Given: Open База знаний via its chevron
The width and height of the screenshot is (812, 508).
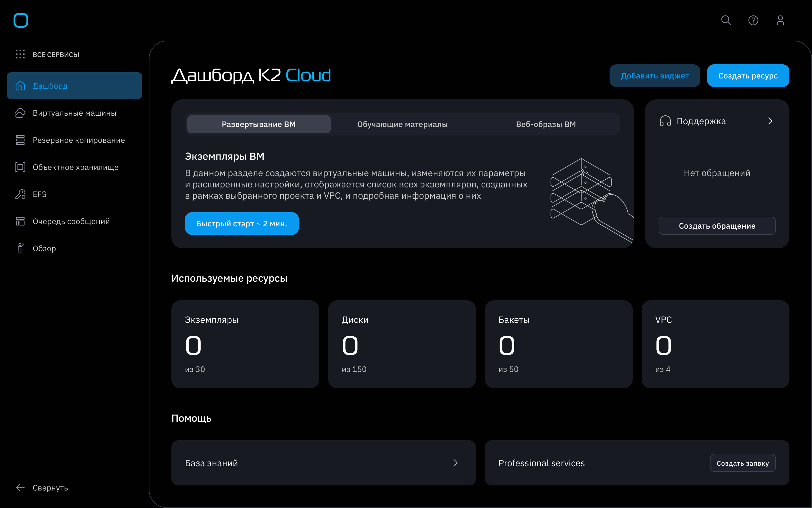Looking at the screenshot, I should pos(455,463).
